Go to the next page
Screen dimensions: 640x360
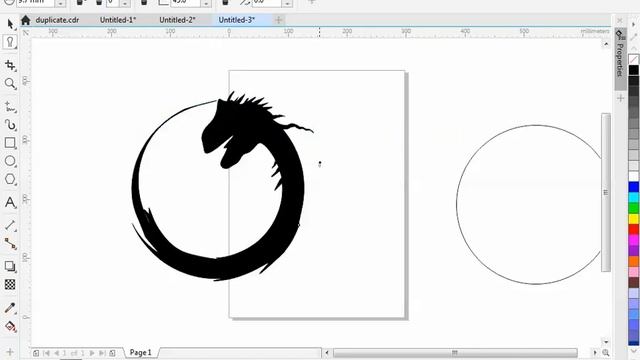coord(92,353)
